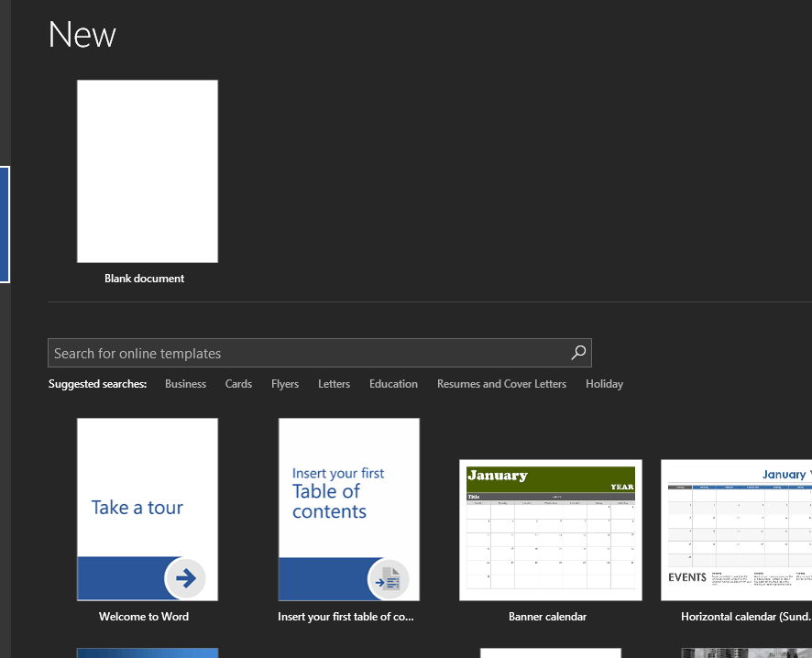Select the Education suggested search

click(x=393, y=384)
